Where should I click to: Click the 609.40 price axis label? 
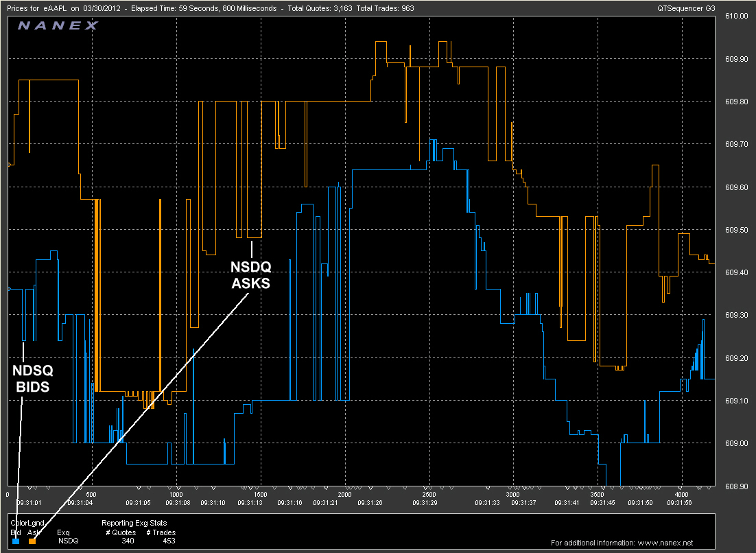[736, 272]
